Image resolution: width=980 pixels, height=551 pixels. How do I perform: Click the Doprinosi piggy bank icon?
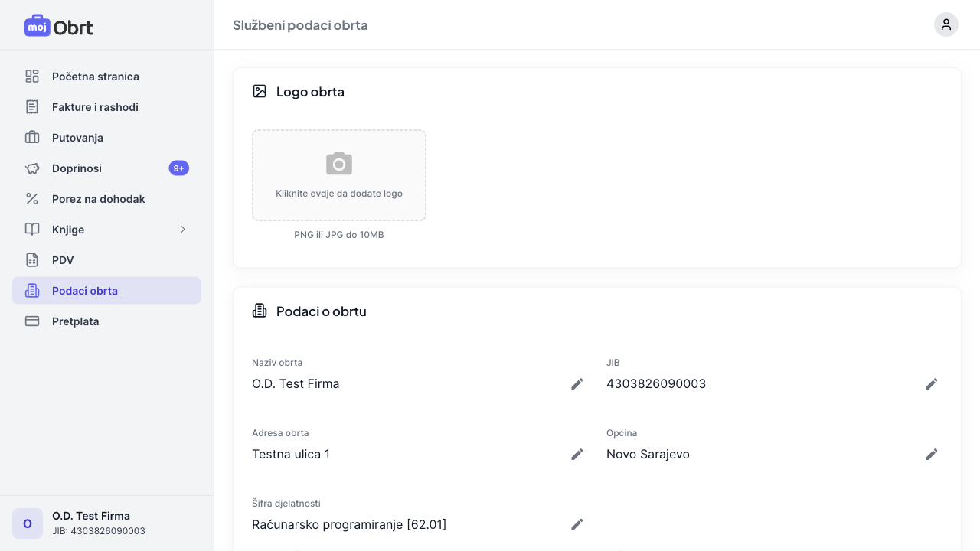(x=32, y=168)
